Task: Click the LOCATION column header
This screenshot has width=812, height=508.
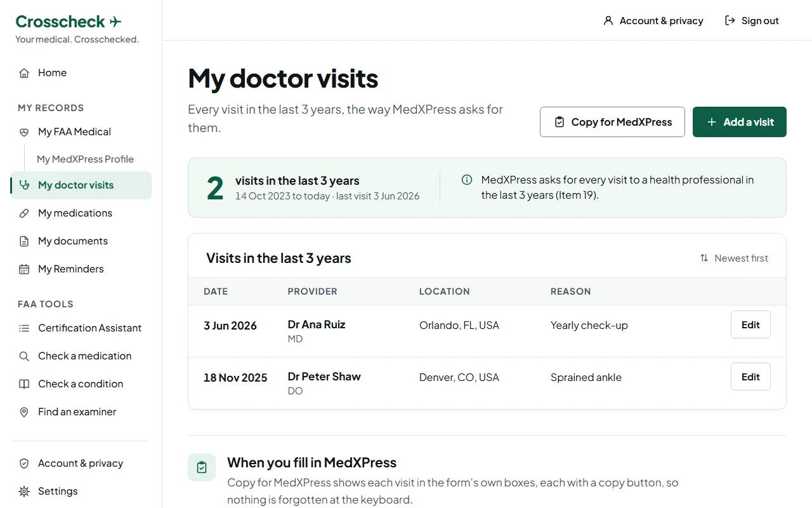Action: 445,291
